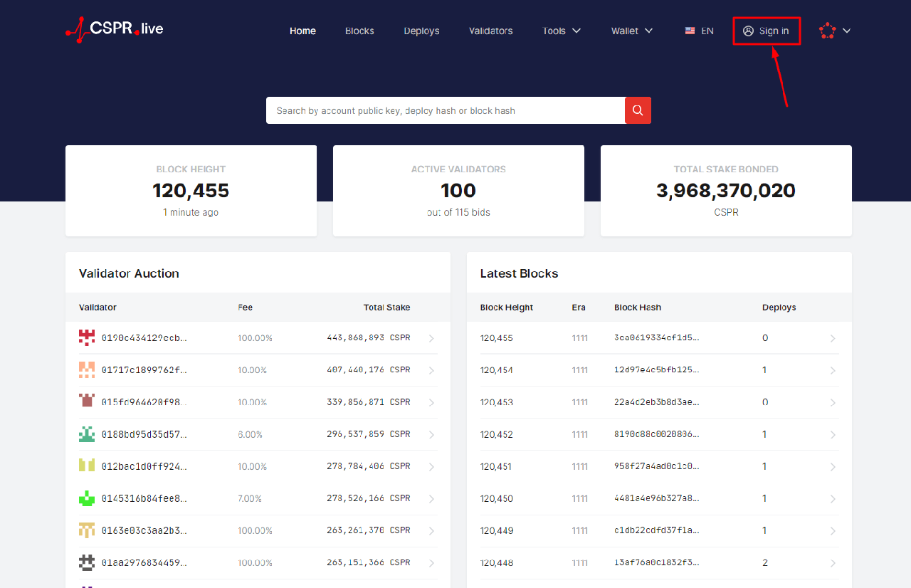
Task: Expand the network selector chevron
Action: coord(846,31)
